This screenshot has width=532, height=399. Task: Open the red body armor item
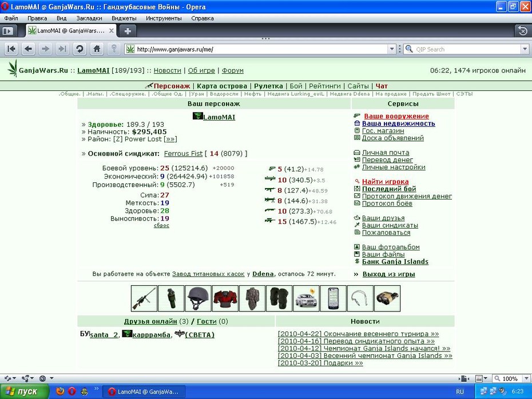[x=225, y=298]
